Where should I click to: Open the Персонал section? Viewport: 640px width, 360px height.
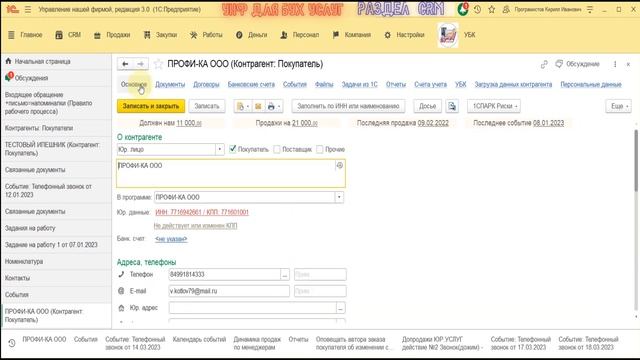[300, 35]
